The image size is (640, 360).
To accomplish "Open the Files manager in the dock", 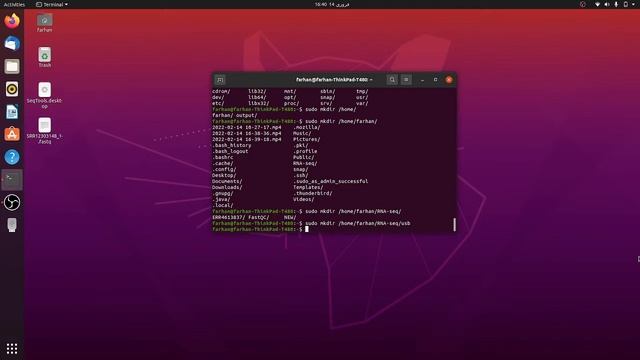I will coord(12,66).
